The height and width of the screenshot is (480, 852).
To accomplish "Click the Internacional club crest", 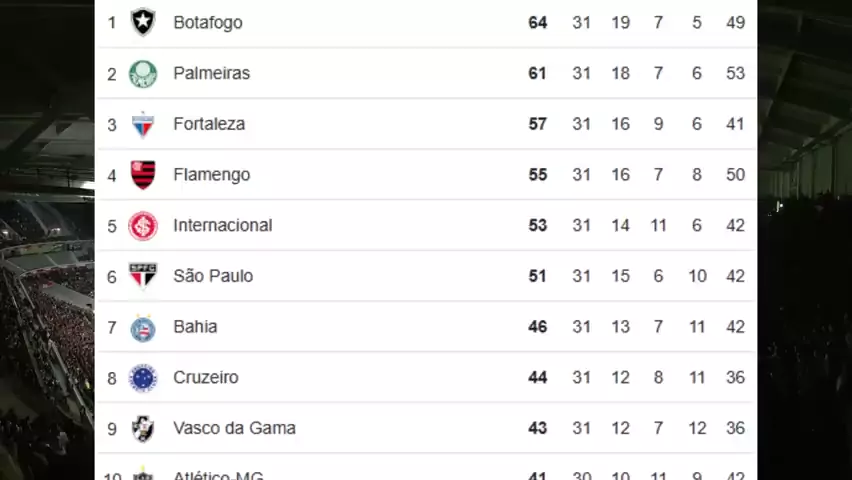I will pos(143,226).
